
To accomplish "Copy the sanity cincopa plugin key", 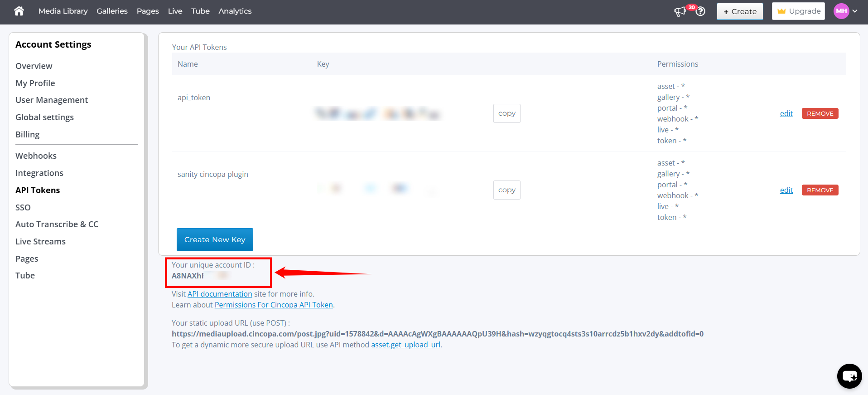I will 506,190.
